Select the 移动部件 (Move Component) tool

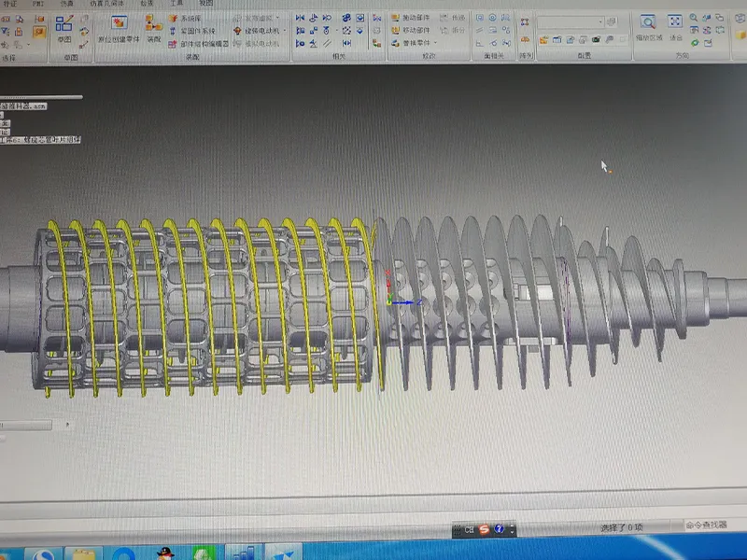click(x=414, y=30)
